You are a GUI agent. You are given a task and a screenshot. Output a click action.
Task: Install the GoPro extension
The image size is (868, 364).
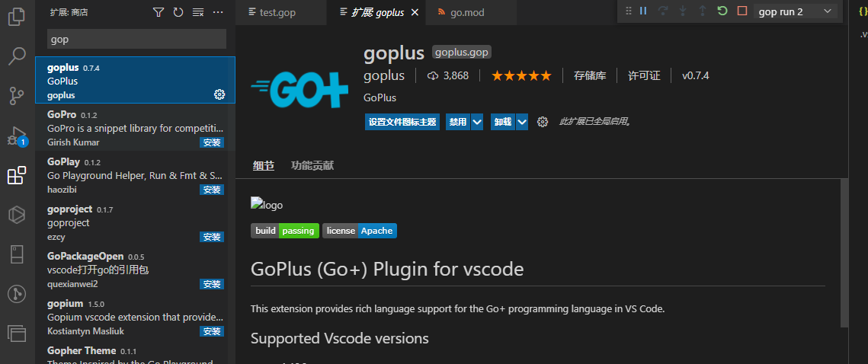tap(212, 142)
